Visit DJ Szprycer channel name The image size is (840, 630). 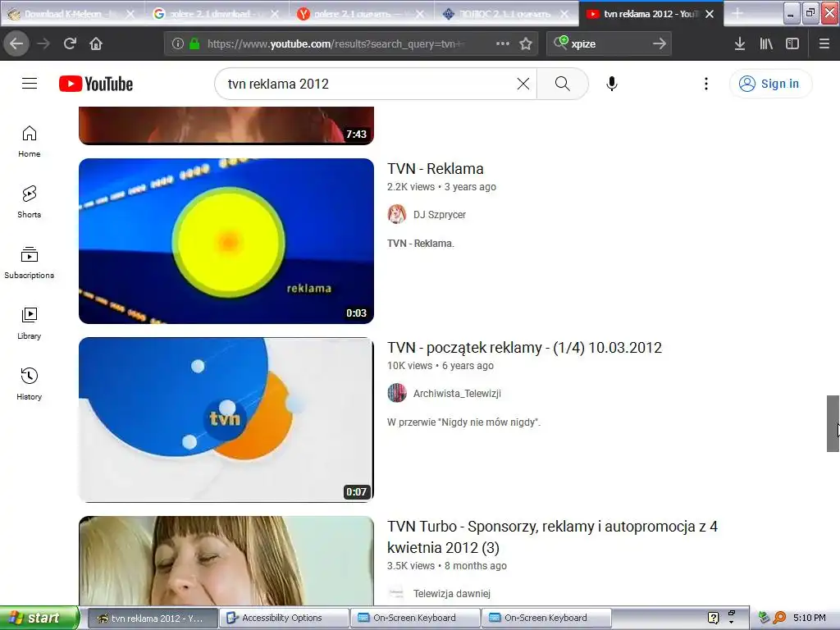[440, 215]
